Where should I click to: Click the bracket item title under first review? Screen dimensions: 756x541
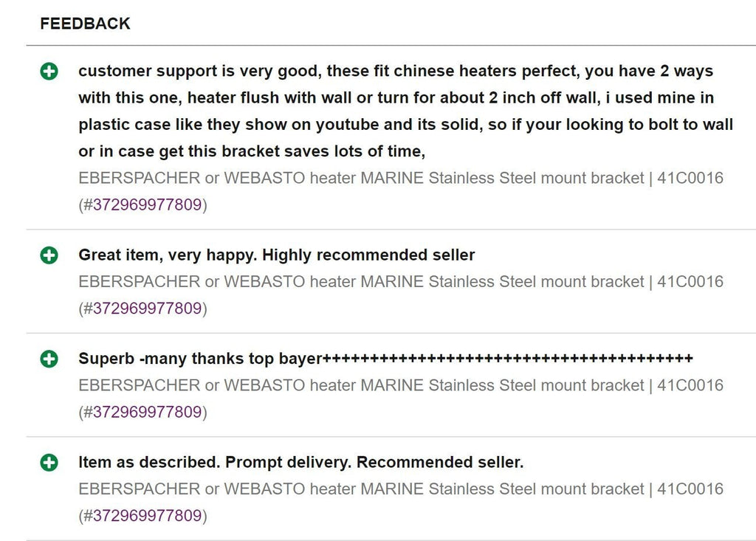point(362,178)
